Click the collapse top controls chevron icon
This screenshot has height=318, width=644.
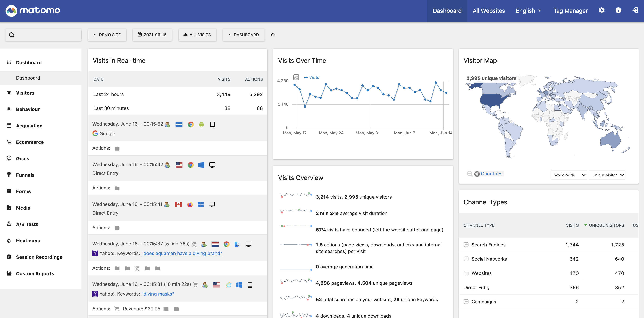coord(273,35)
